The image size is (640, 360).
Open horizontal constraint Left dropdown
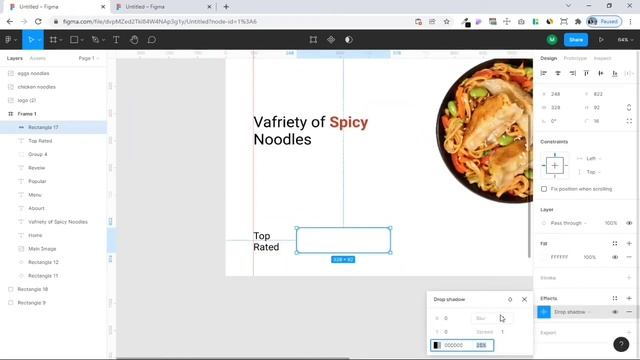pyautogui.click(x=593, y=158)
